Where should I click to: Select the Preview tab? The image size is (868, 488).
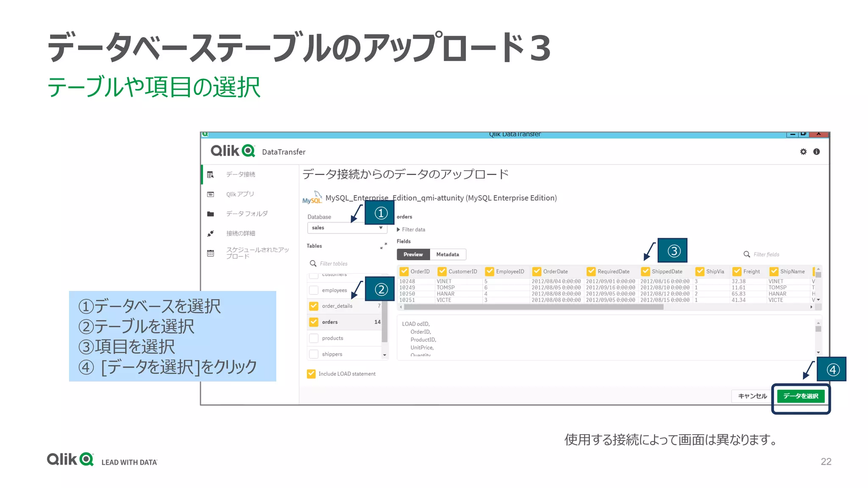413,255
